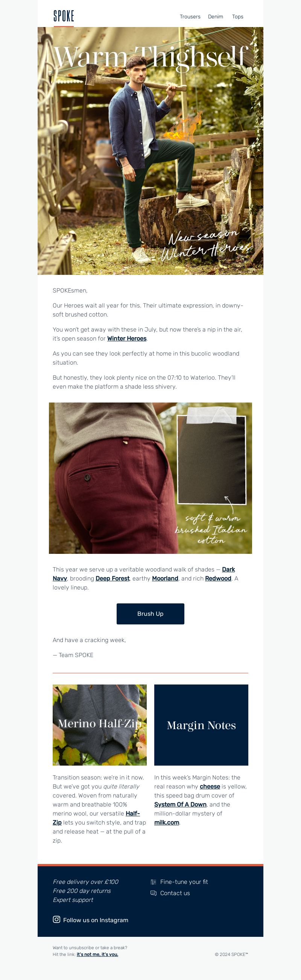301x980 pixels.
Task: Click the Brush Up button
Action: pyautogui.click(x=150, y=614)
